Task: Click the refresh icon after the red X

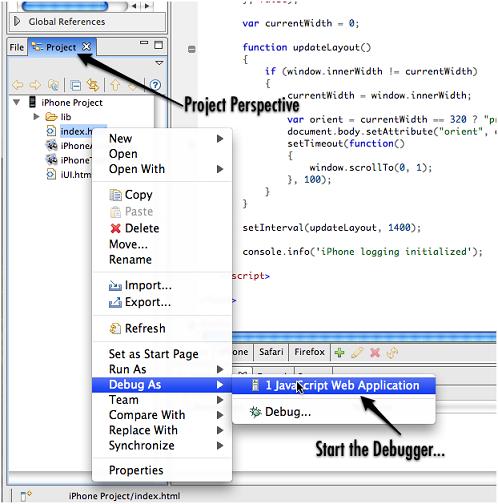Action: 392,352
